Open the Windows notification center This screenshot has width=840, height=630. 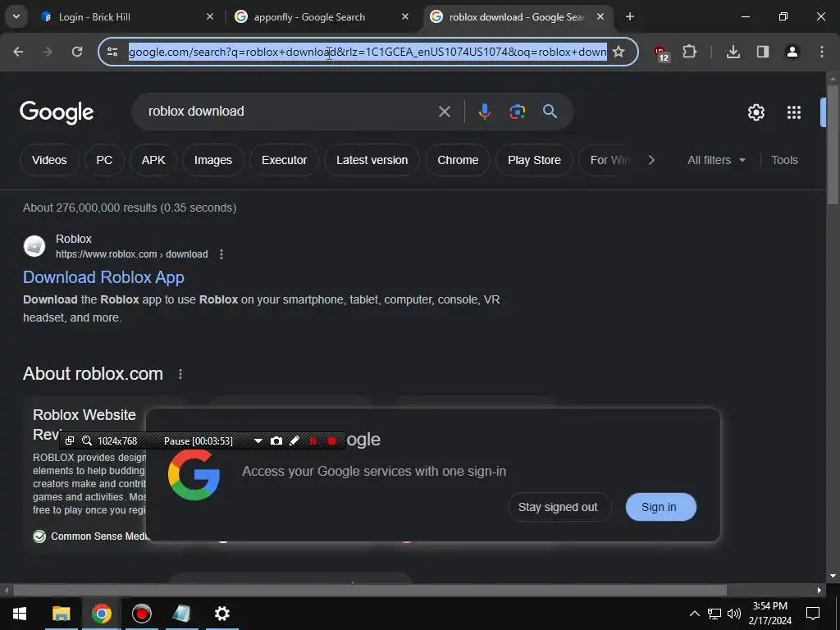click(813, 614)
